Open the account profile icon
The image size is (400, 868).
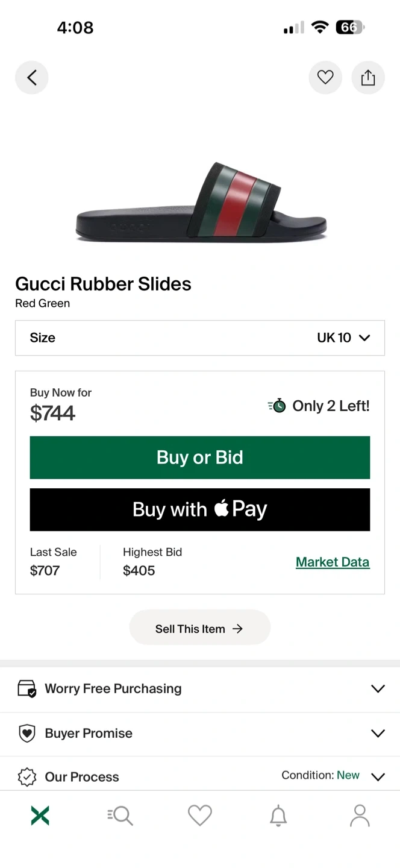(360, 816)
